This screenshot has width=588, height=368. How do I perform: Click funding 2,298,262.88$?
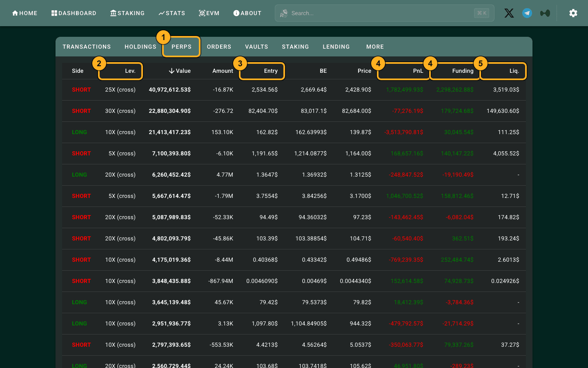(x=455, y=90)
